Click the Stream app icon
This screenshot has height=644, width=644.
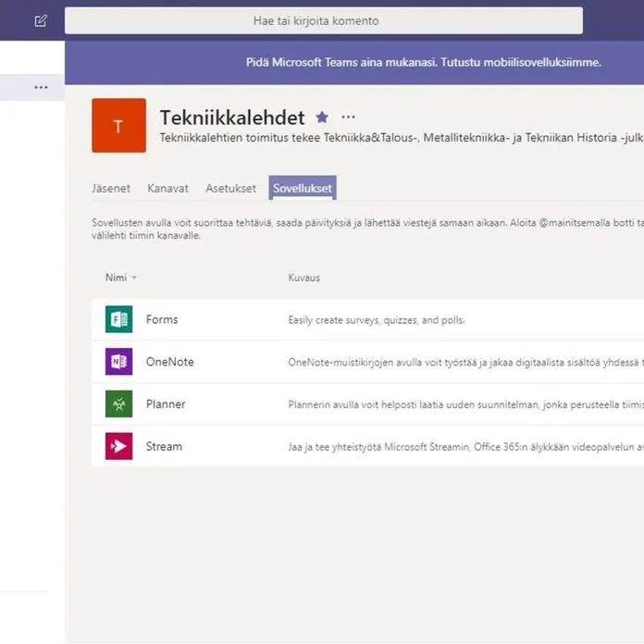pos(118,446)
